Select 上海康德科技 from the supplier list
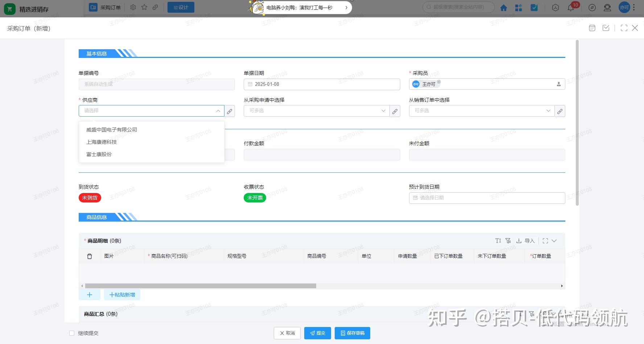The width and height of the screenshot is (644, 344). point(102,142)
